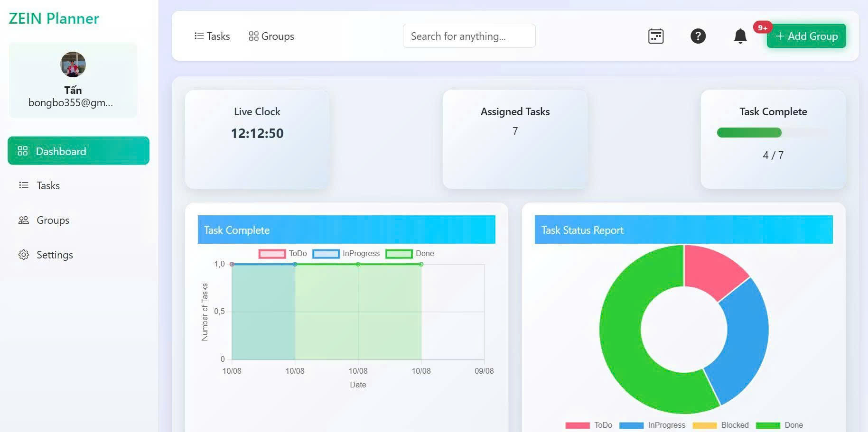Select the Dashboard icon in the sidebar
The image size is (868, 432).
point(23,151)
